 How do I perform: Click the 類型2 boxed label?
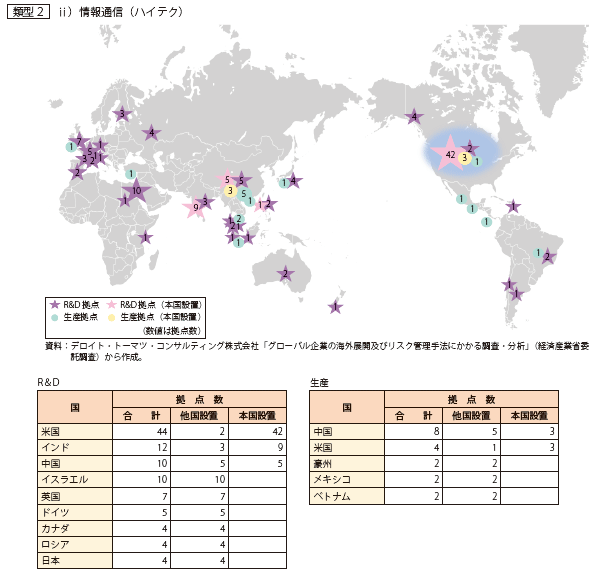[28, 12]
